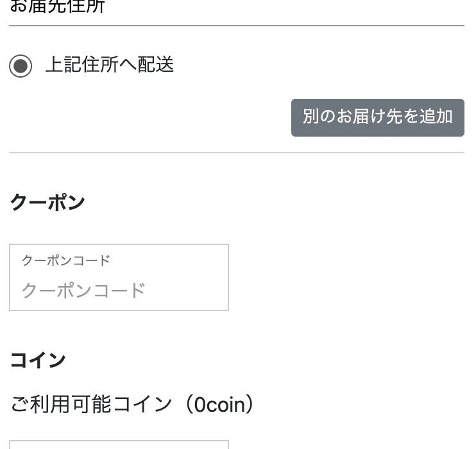Click the small クーポンコード floating label
Image resolution: width=476 pixels, height=449 pixels.
click(x=65, y=260)
